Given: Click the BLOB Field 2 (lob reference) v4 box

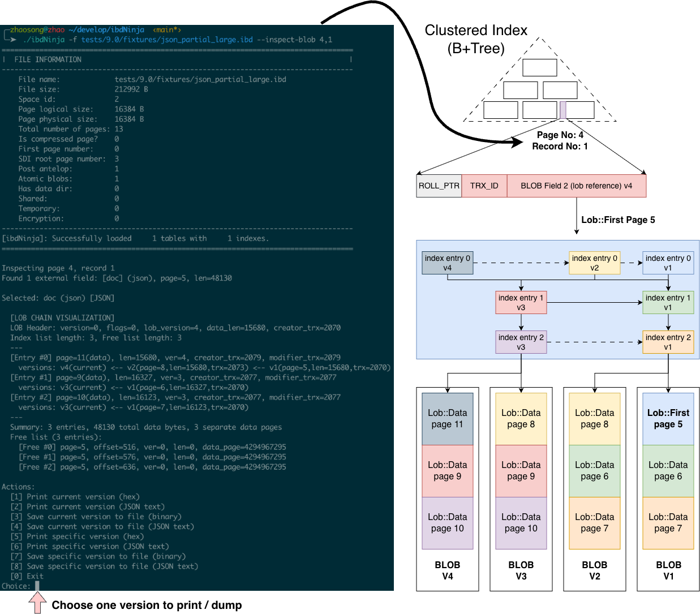Looking at the screenshot, I should tap(576, 186).
